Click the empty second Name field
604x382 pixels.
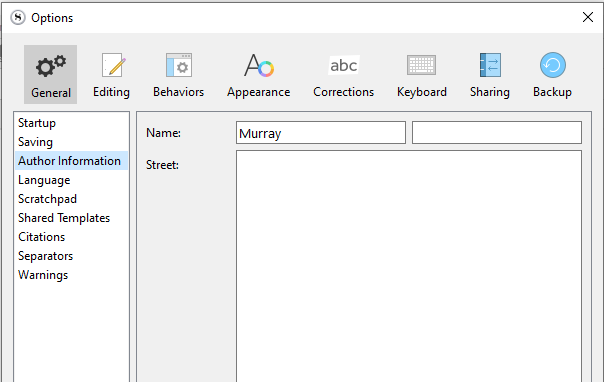pyautogui.click(x=497, y=133)
